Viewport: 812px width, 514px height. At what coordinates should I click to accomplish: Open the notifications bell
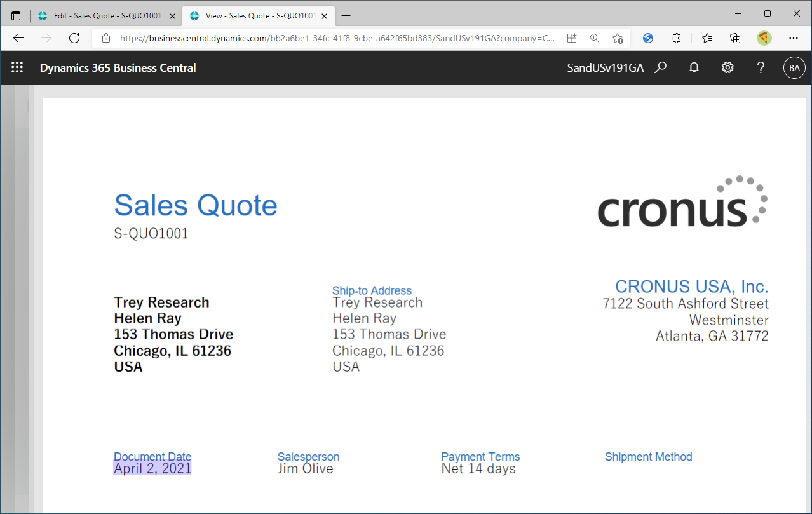(x=694, y=68)
